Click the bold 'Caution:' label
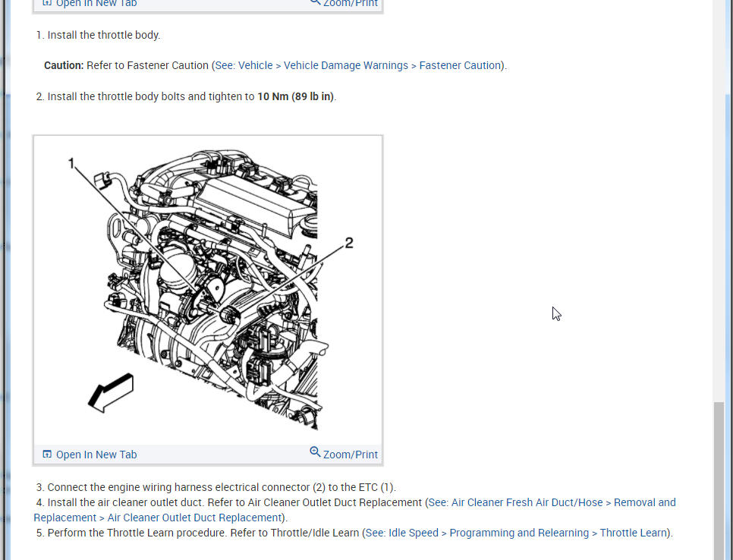Screen dimensions: 733x560 click(64, 65)
